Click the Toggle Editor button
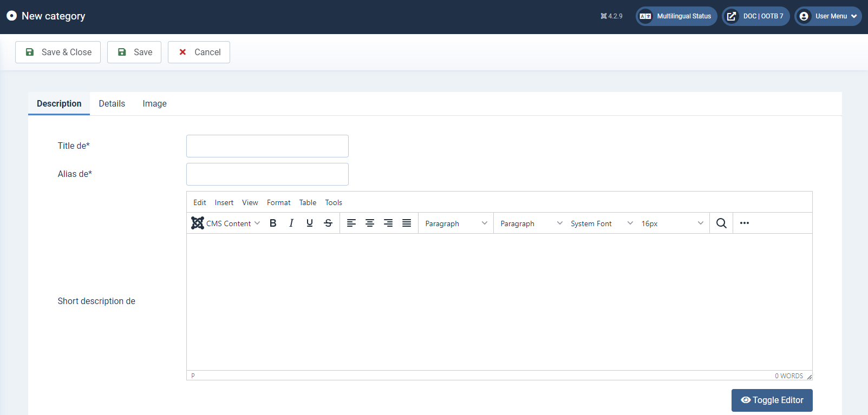The width and height of the screenshot is (868, 415). [x=772, y=400]
